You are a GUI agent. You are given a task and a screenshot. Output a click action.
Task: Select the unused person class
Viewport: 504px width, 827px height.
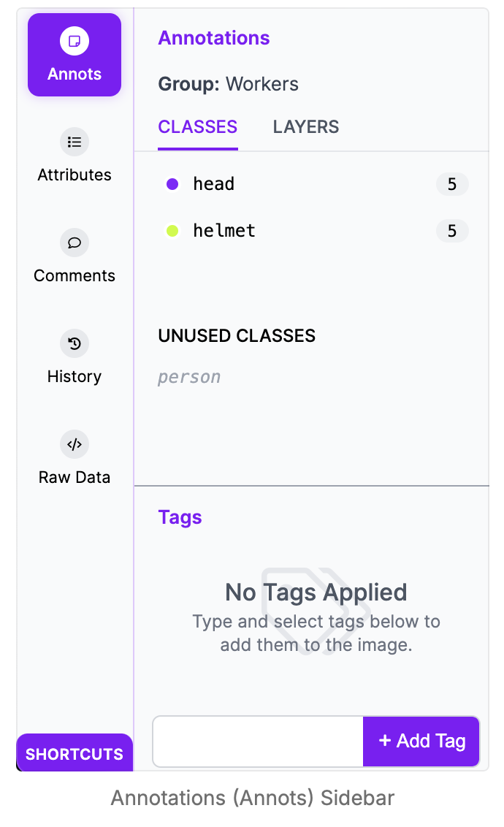[189, 377]
